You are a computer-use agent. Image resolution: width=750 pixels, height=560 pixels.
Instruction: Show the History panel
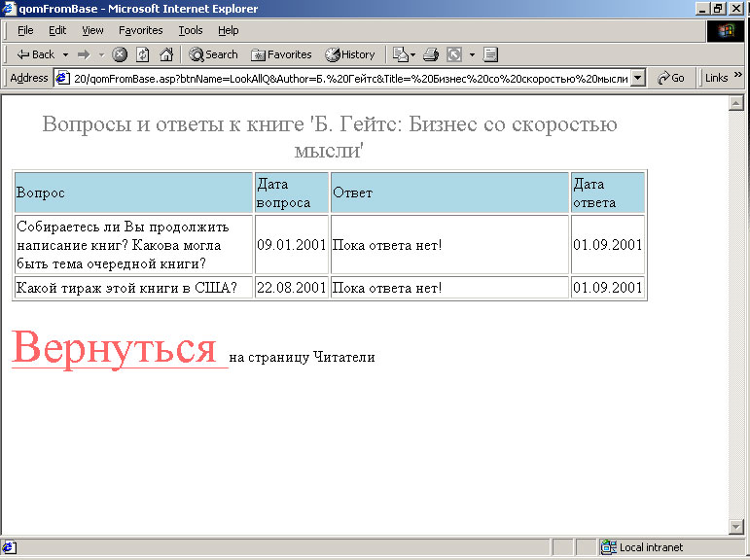(x=350, y=54)
